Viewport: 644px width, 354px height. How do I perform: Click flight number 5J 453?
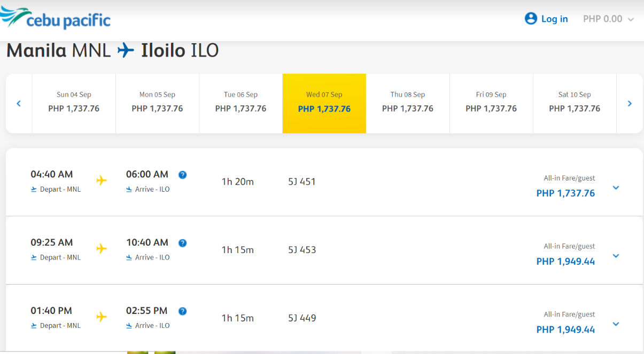tap(302, 250)
